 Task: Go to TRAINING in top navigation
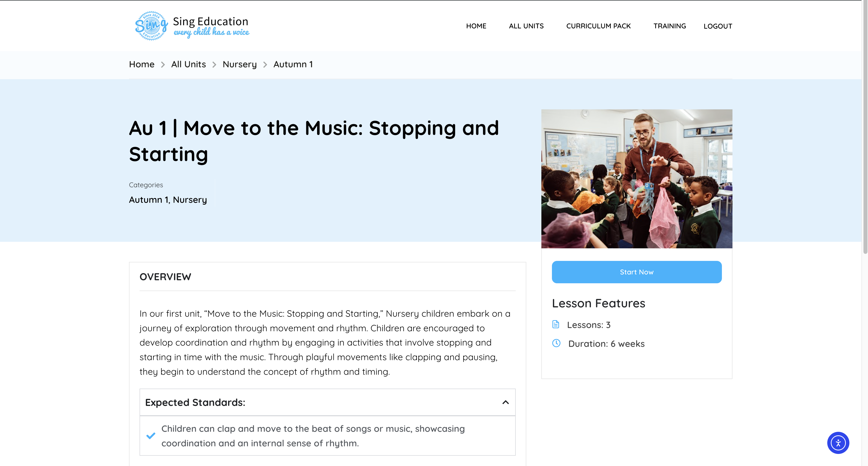point(669,26)
